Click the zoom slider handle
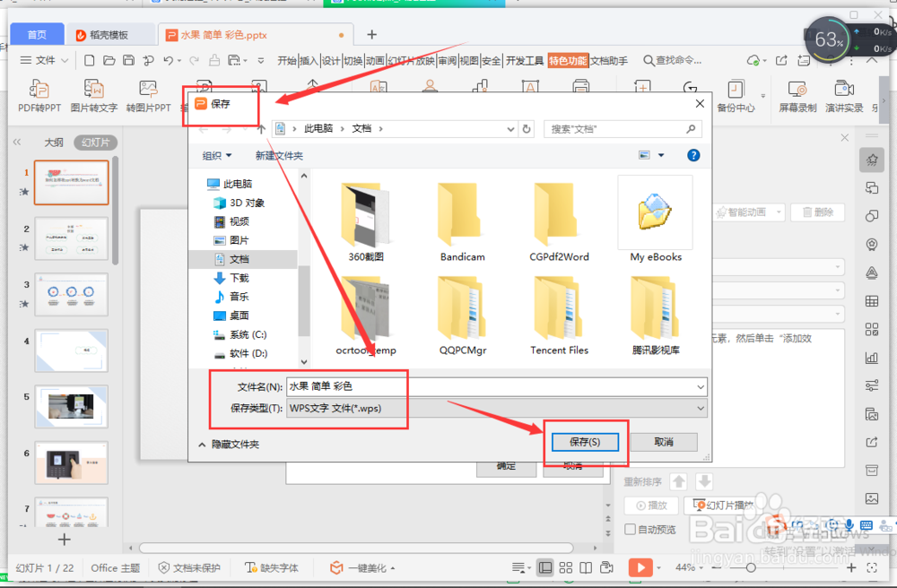Image resolution: width=897 pixels, height=588 pixels. (x=750, y=567)
